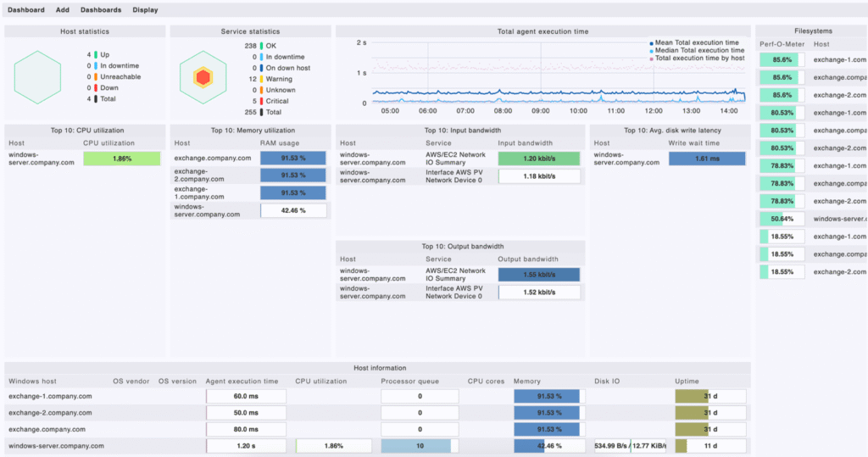Image resolution: width=868 pixels, height=457 pixels.
Task: Open the Dashboards menu
Action: 101,10
